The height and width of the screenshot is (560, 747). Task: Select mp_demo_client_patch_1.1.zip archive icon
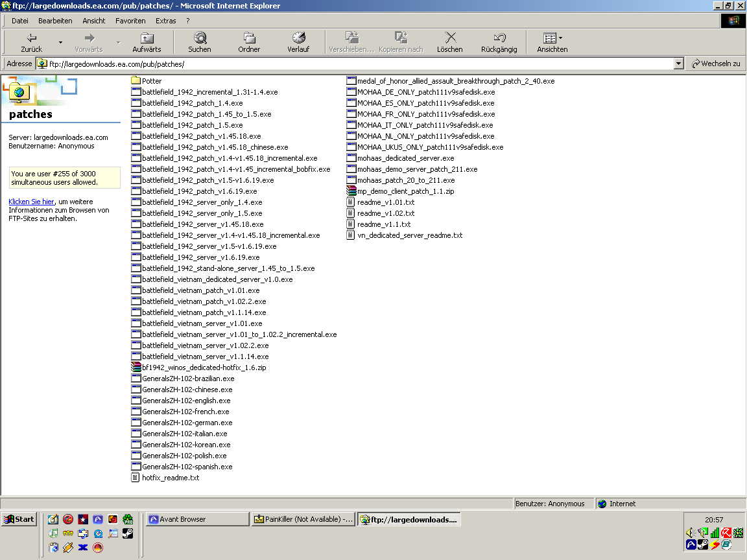351,191
